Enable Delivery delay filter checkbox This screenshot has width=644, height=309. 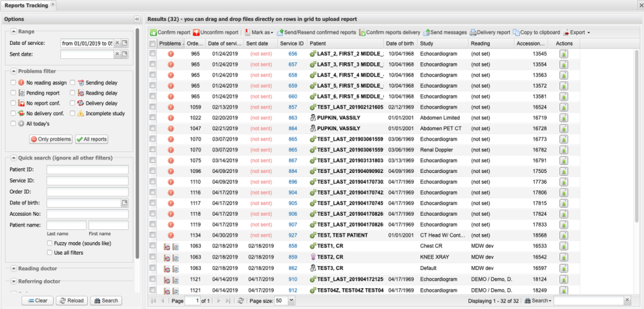(72, 103)
